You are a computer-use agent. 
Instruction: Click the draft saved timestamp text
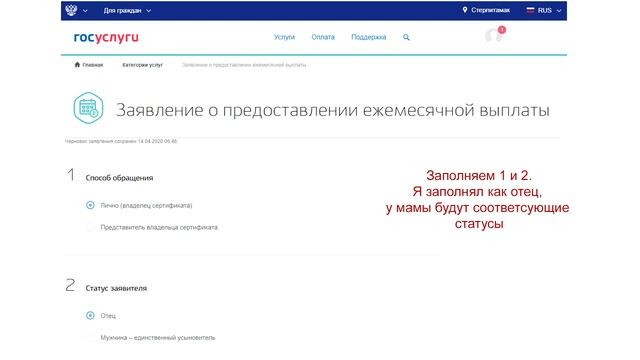pyautogui.click(x=121, y=141)
